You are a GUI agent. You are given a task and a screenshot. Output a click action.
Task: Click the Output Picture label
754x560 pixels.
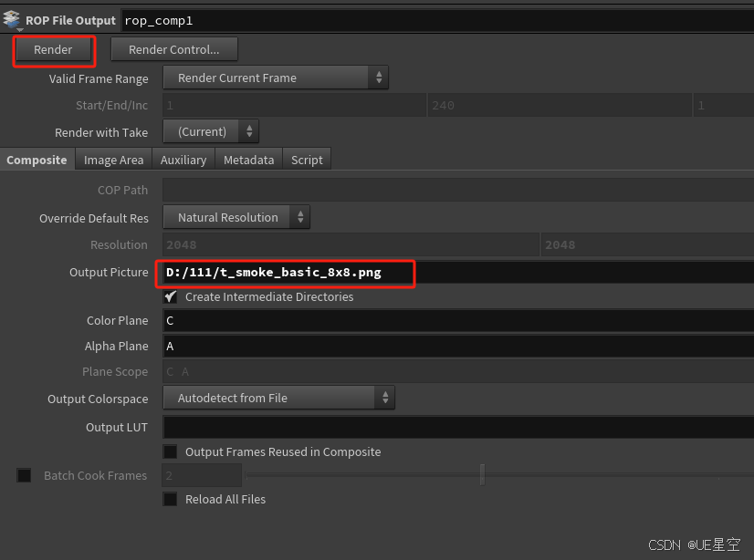click(x=109, y=273)
